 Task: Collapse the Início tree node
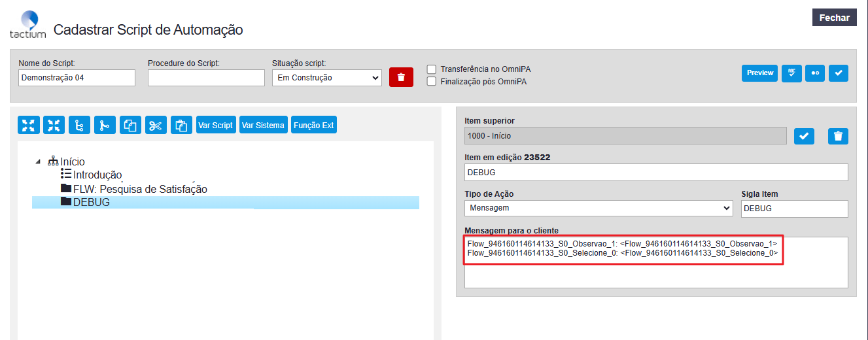pos(39,161)
